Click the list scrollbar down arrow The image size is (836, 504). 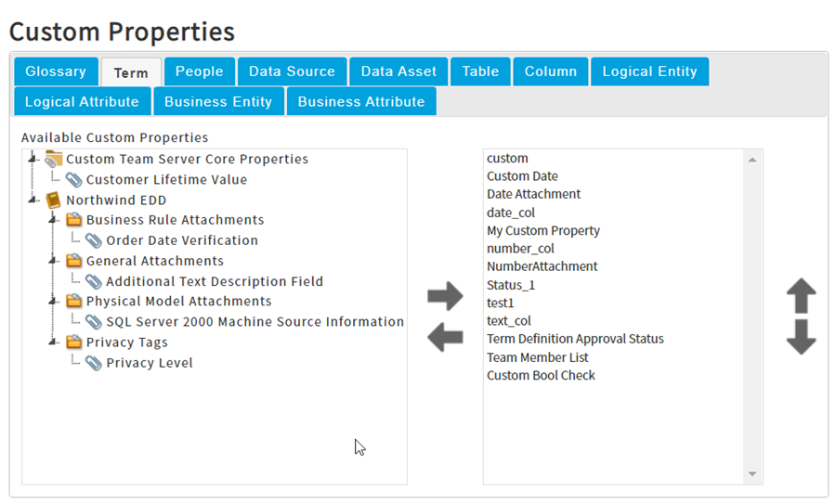coord(752,474)
